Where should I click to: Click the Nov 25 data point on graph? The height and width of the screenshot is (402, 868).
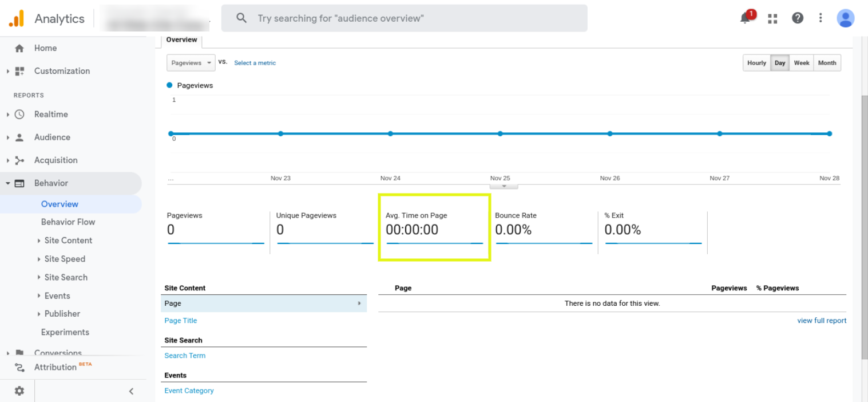point(500,133)
